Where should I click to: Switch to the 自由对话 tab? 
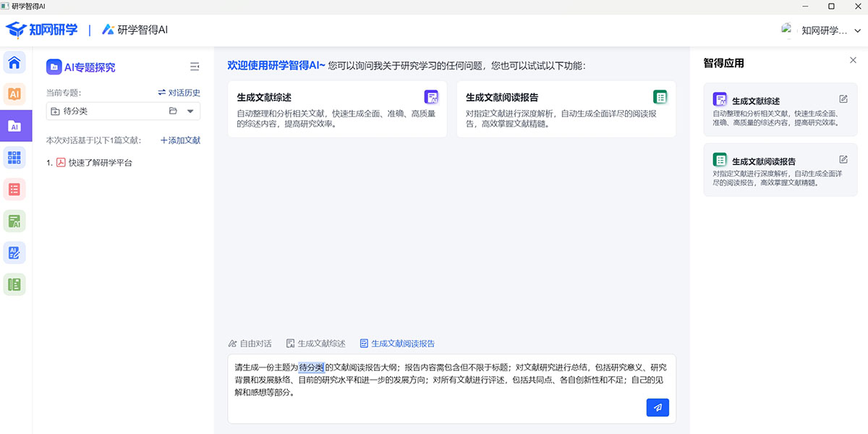[x=250, y=344]
